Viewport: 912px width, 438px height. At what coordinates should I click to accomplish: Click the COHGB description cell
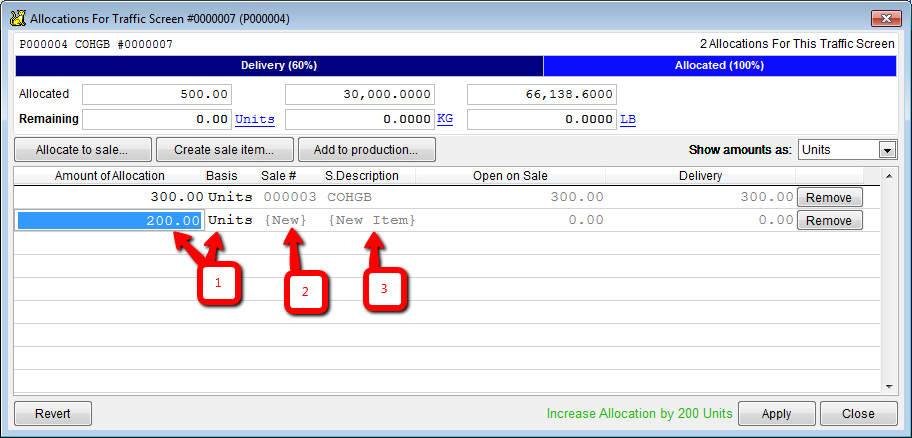(350, 197)
